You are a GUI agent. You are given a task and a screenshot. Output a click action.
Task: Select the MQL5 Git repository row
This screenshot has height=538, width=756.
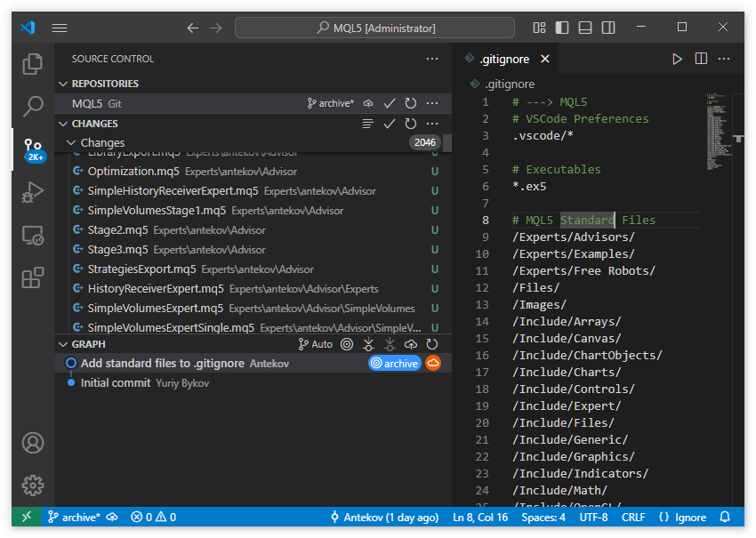point(253,103)
